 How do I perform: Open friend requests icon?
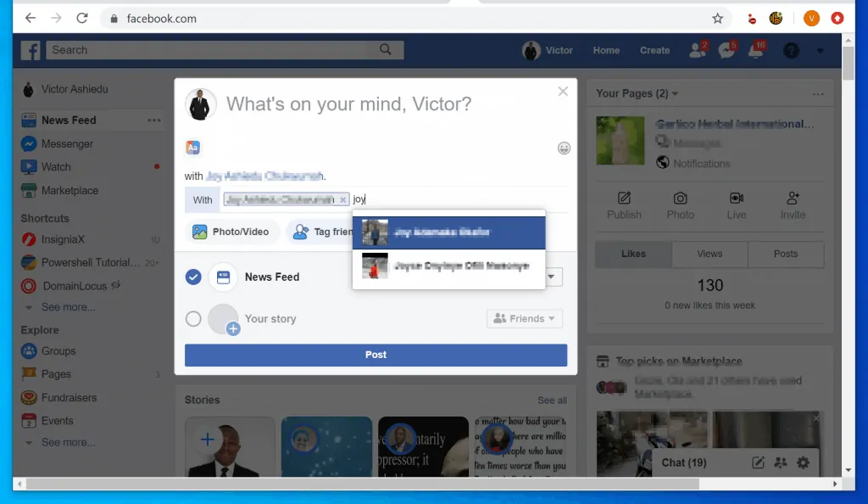[x=698, y=50]
